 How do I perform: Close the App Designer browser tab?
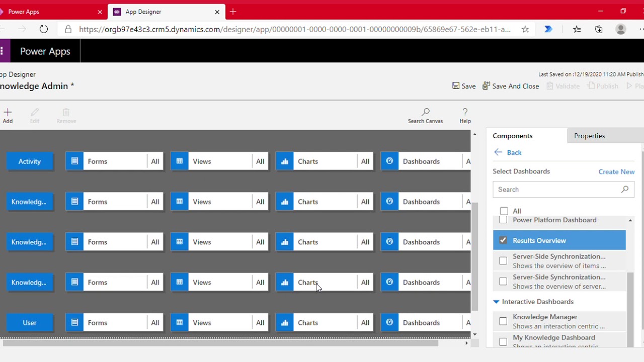[x=217, y=12]
